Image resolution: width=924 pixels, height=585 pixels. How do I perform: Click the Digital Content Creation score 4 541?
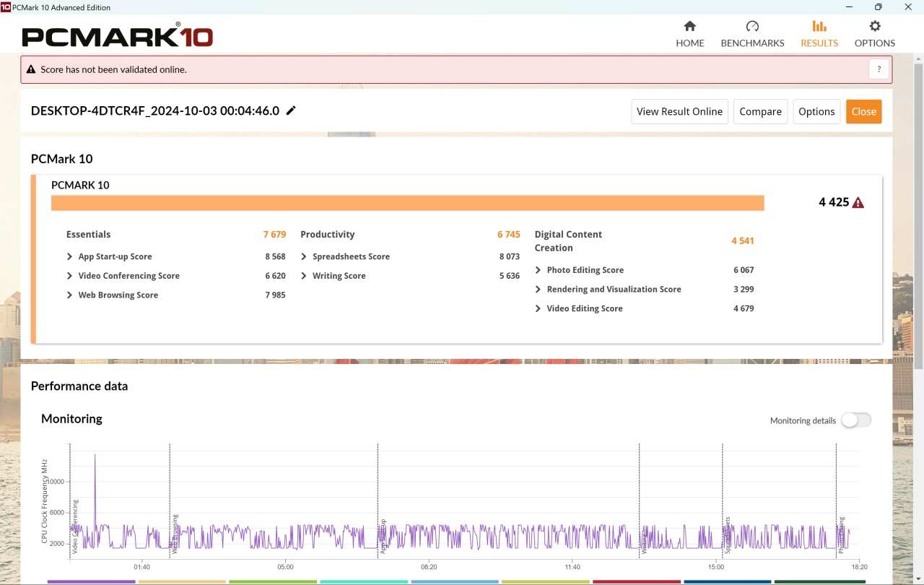coord(742,241)
